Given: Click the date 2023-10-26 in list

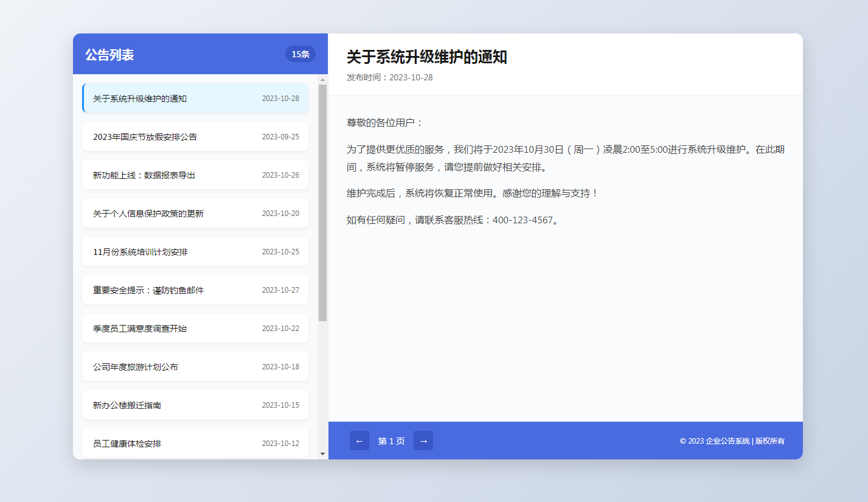Looking at the screenshot, I should 280,175.
